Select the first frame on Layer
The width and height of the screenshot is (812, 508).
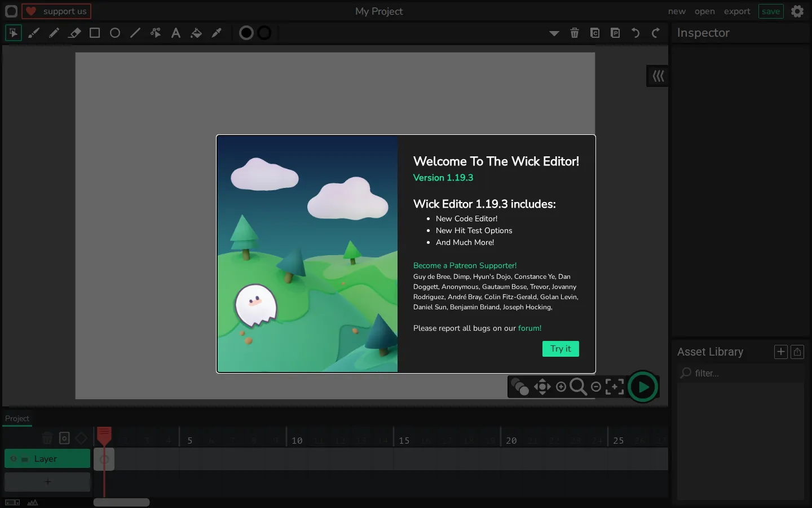(104, 459)
